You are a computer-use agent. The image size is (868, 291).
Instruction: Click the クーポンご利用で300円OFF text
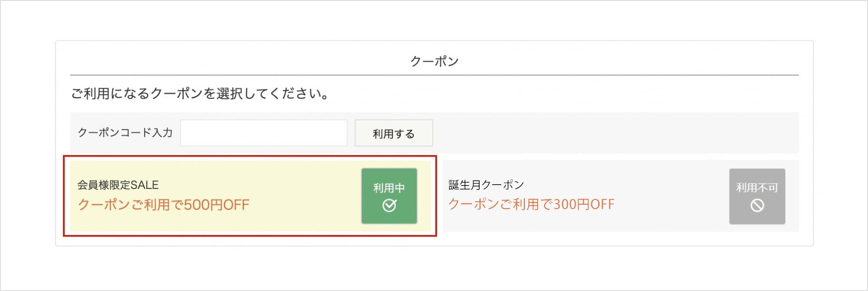[x=531, y=204]
